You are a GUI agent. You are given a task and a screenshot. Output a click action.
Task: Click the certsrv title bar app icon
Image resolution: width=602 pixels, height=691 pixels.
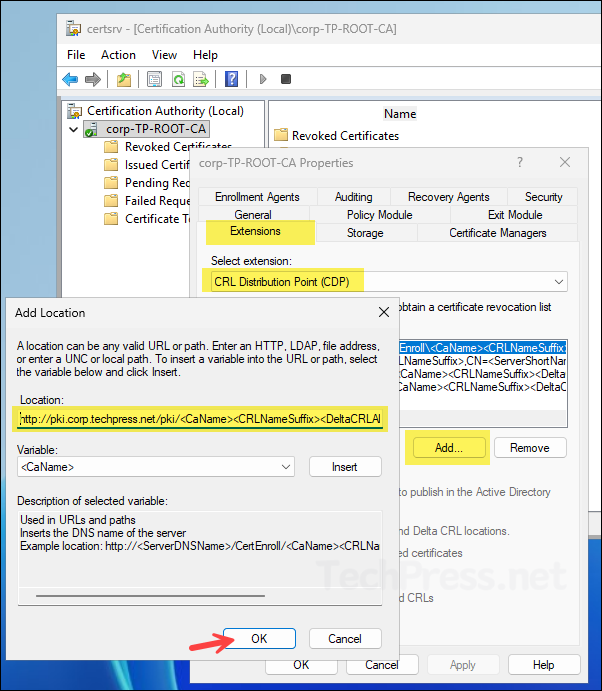[74, 29]
